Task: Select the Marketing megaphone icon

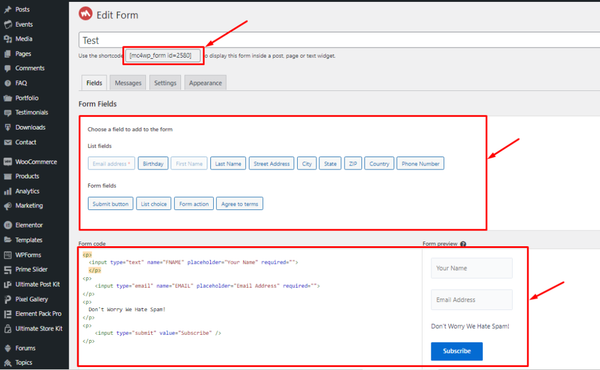Action: [x=8, y=206]
